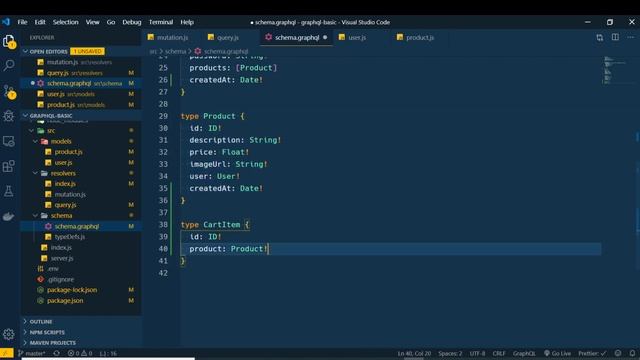Image resolution: width=640 pixels, height=360 pixels.
Task: Click the feedback smiley in status bar
Action: click(x=618, y=353)
